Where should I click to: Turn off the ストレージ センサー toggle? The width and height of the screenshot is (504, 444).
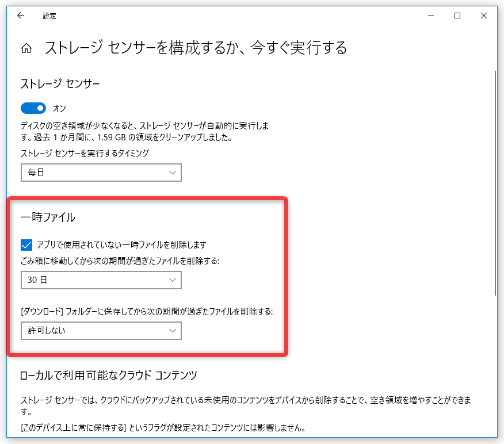pos(33,108)
